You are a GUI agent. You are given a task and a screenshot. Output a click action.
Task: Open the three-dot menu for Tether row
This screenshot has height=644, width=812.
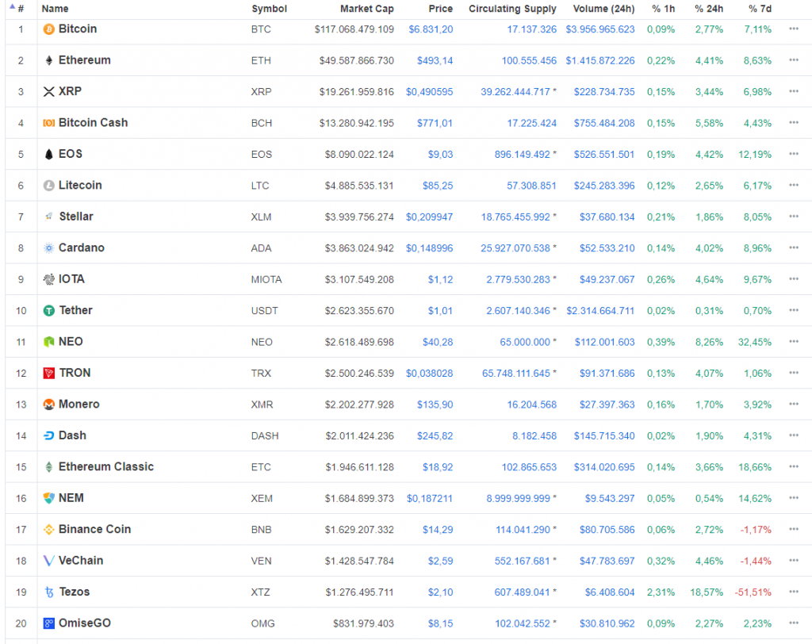click(793, 310)
